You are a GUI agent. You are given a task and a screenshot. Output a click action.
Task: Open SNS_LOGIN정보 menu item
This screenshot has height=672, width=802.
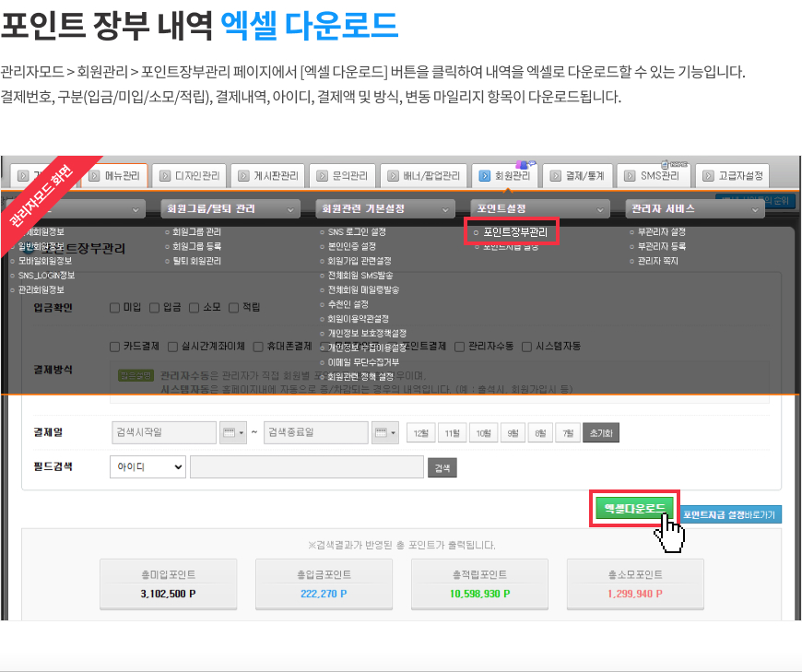point(46,276)
